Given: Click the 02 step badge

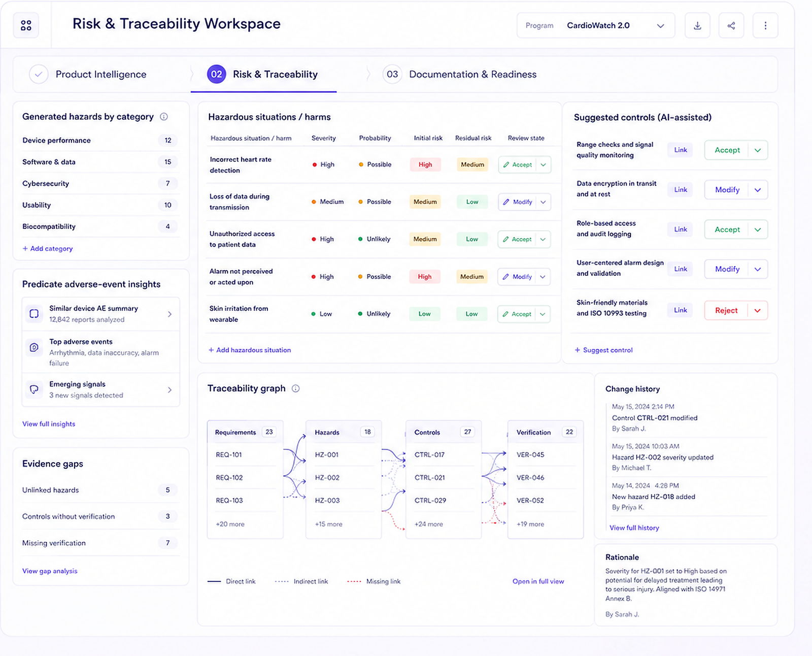Looking at the screenshot, I should 217,74.
